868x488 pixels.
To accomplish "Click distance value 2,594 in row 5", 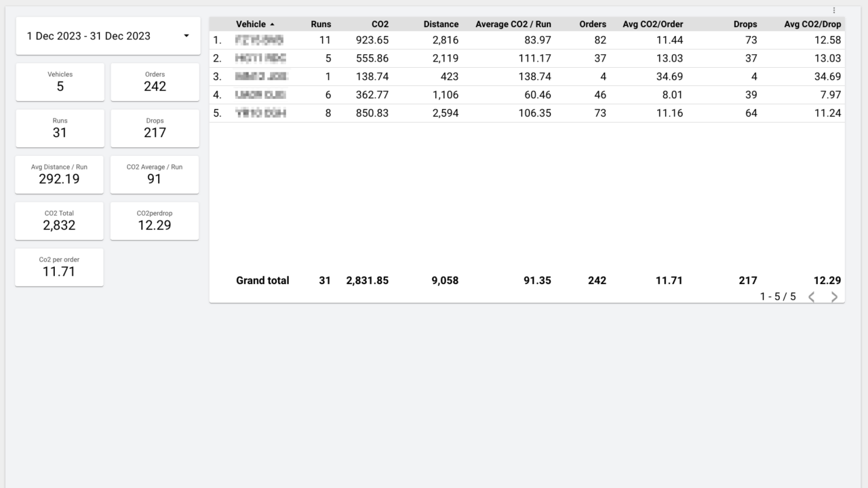I will point(446,113).
